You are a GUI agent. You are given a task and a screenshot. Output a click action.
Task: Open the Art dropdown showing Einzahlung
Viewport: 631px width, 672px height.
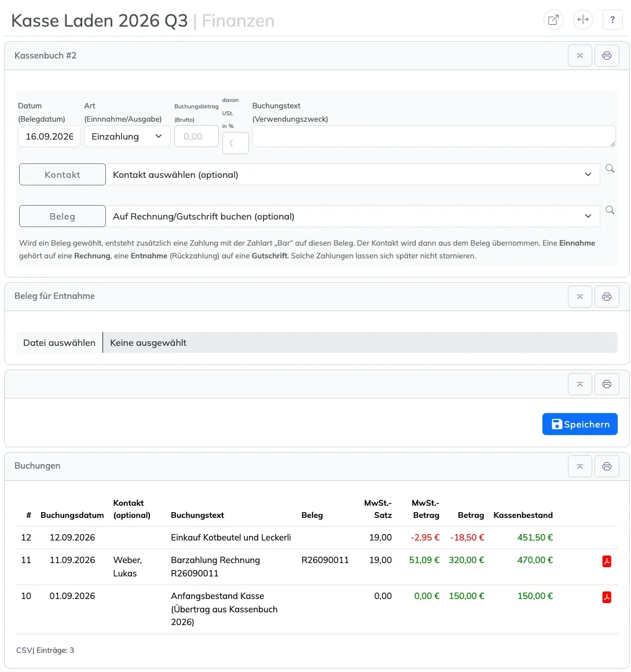(x=127, y=136)
